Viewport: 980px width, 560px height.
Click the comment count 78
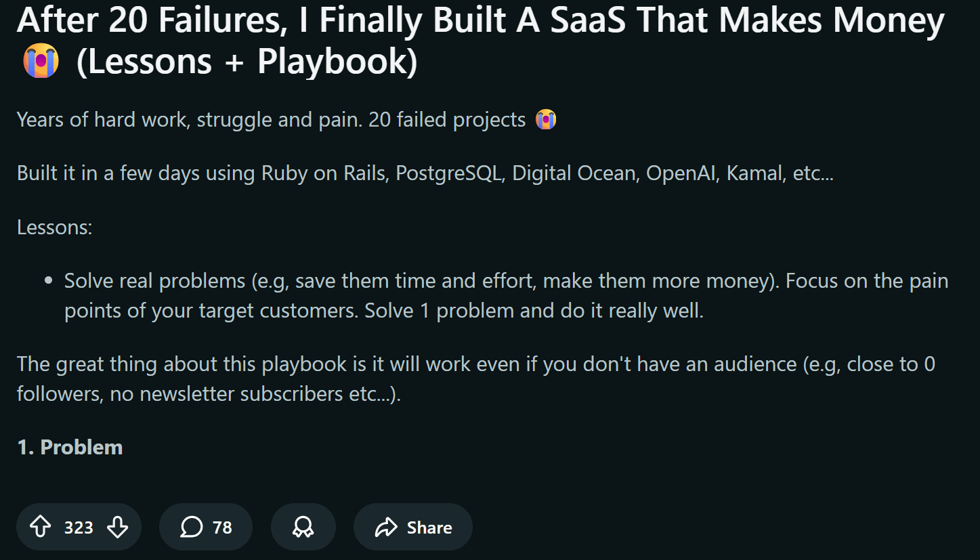tap(222, 527)
